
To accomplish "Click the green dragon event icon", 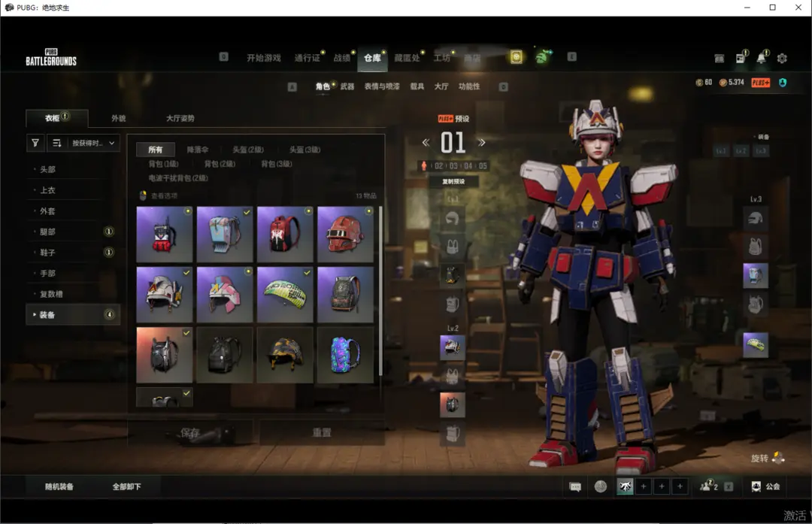I will click(x=543, y=56).
